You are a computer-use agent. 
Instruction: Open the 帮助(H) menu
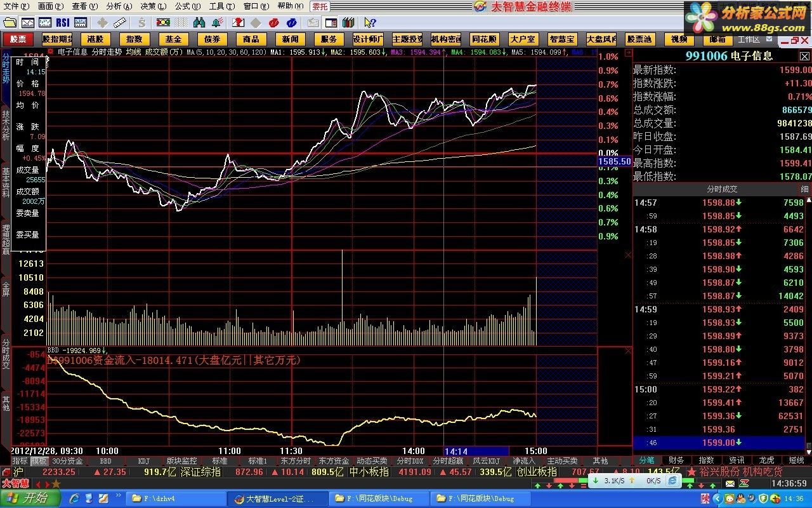(291, 6)
